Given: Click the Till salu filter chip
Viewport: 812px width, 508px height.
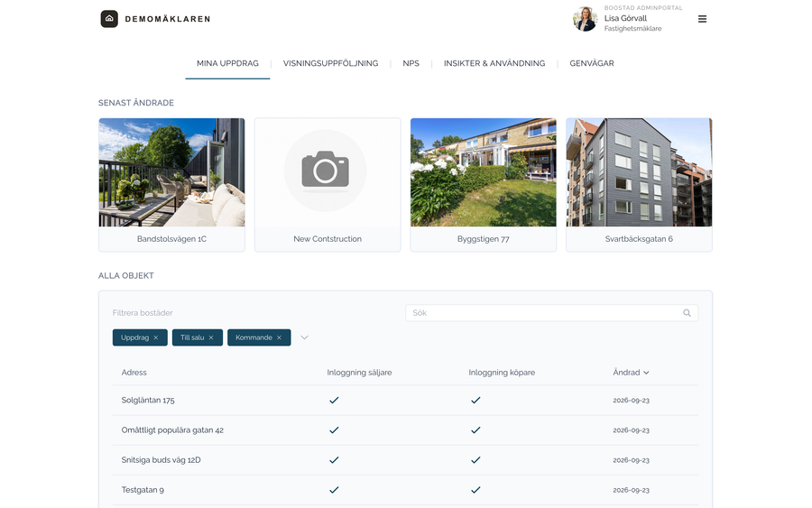Looking at the screenshot, I should pos(198,337).
